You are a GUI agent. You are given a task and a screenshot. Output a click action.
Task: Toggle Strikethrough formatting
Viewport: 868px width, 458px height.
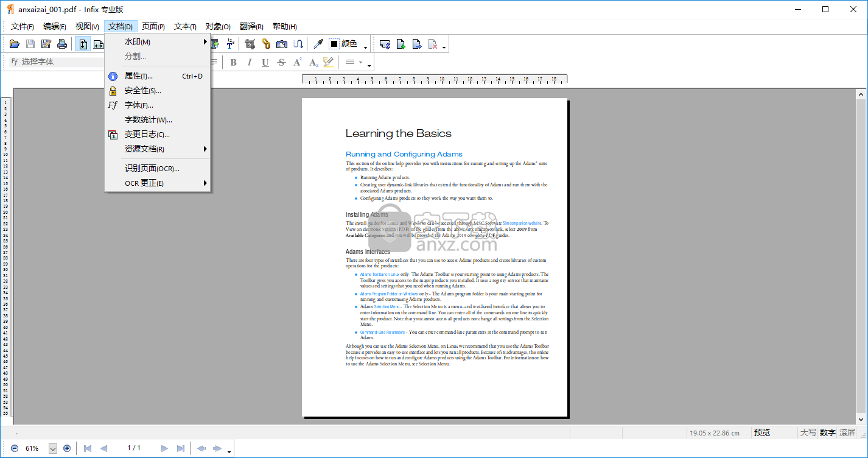[x=281, y=62]
